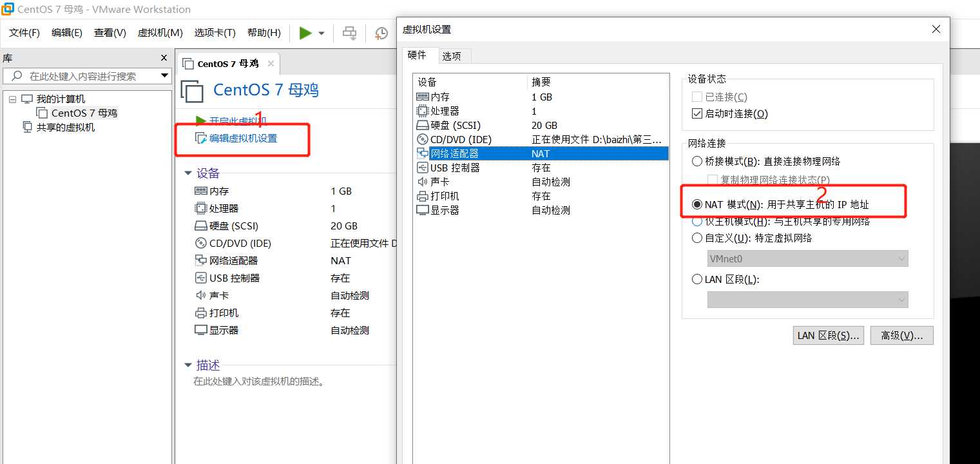This screenshot has width=980, height=464.
Task: Open library search options dropdown arrow
Action: (164, 76)
